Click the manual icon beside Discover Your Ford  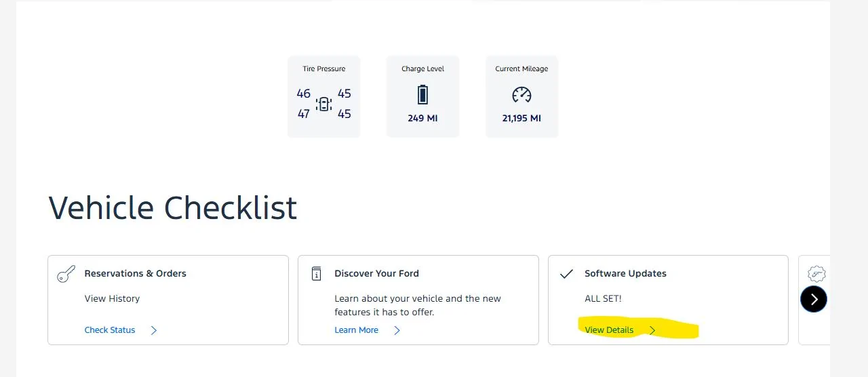click(x=316, y=273)
